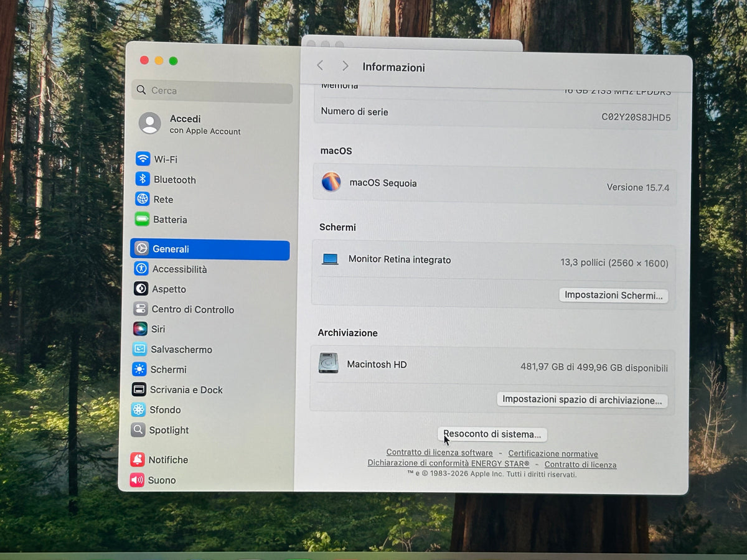Screen dimensions: 747x560
Task: Select the Batteria battery icon
Action: [143, 219]
